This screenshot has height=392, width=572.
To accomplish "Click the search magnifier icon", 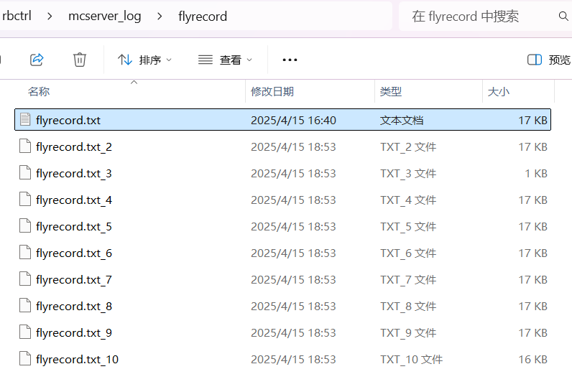I will pyautogui.click(x=563, y=17).
